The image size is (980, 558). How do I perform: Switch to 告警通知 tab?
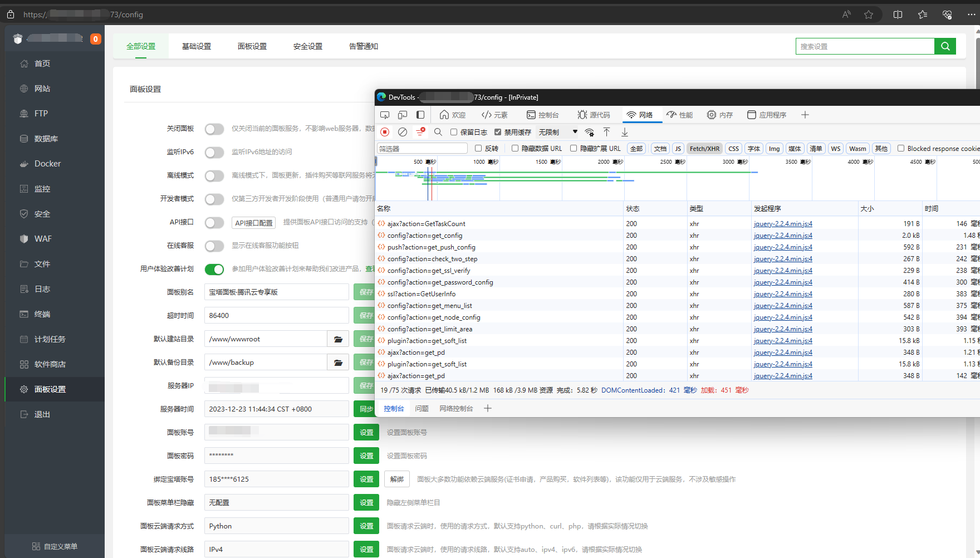364,46
